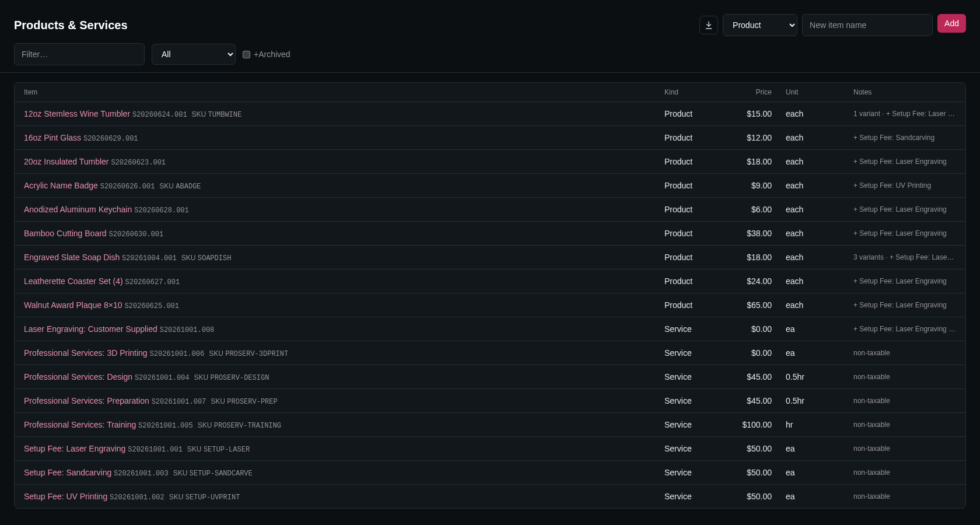Click the '3 variants' notes cell
The height and width of the screenshot is (525, 980).
coord(904,257)
